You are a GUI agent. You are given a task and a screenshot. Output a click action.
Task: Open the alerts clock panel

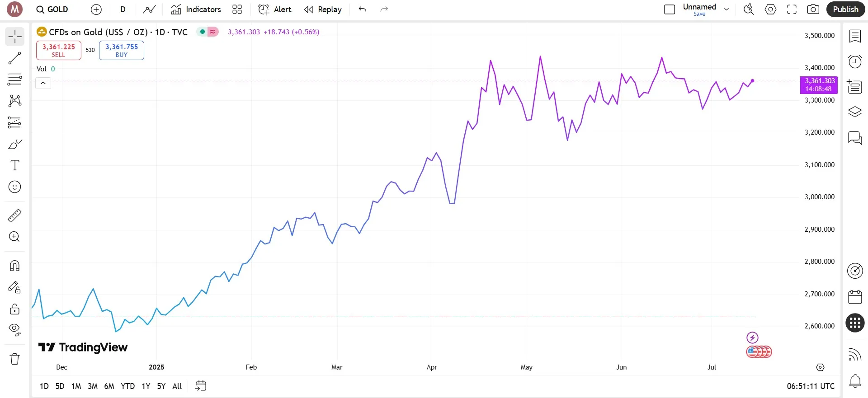pyautogui.click(x=855, y=61)
